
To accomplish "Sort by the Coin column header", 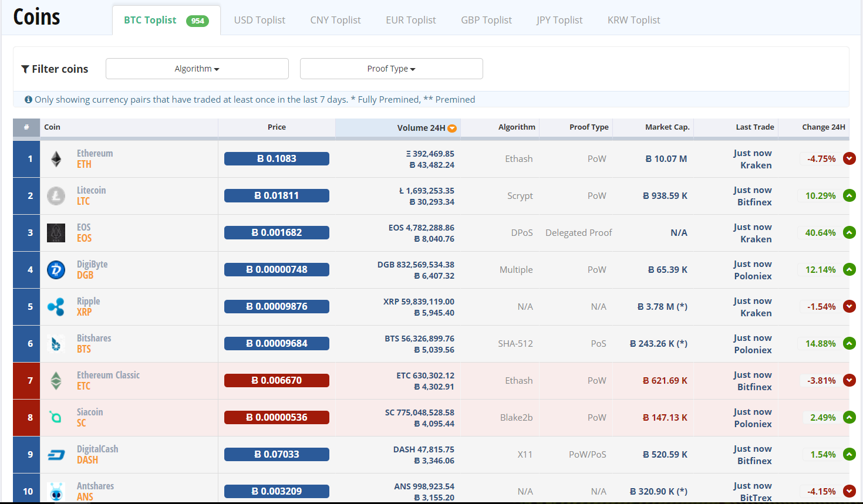I will pos(129,127).
